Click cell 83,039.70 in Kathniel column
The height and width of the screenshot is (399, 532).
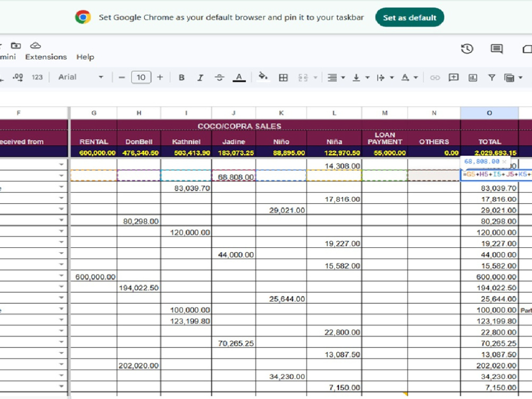(186, 188)
